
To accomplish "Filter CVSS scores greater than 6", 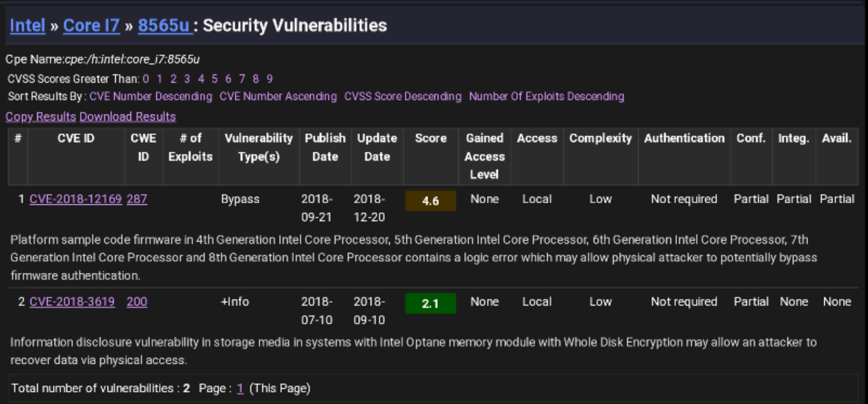I will (228, 79).
